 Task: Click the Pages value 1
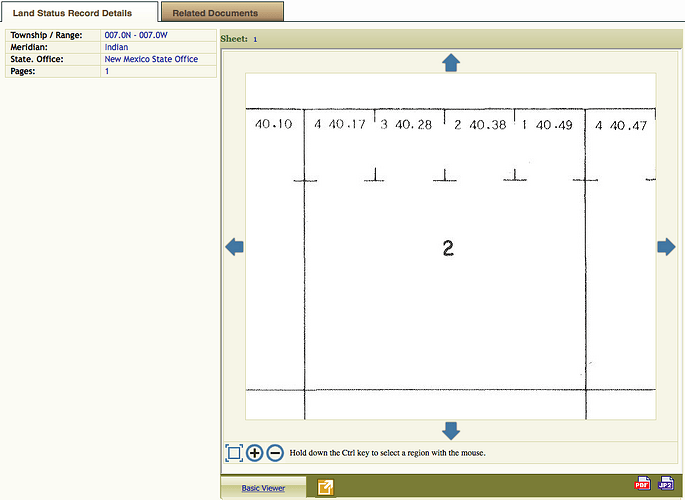coord(107,71)
